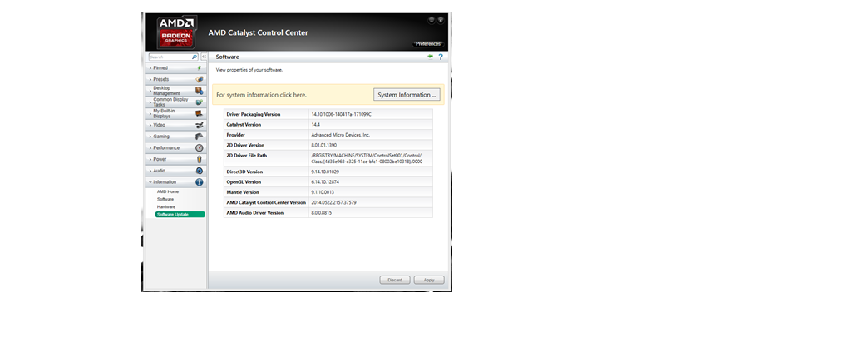Click the Power battery icon
Screen dimensions: 868x348
click(x=199, y=159)
